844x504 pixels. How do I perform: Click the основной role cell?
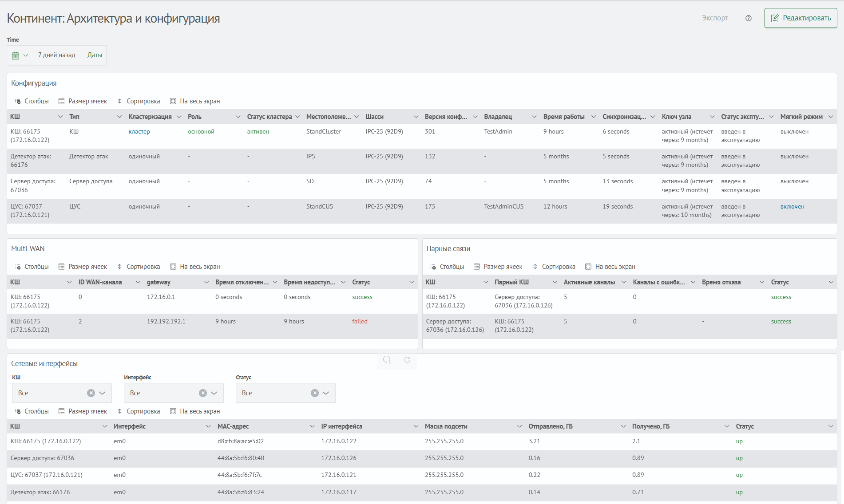201,132
